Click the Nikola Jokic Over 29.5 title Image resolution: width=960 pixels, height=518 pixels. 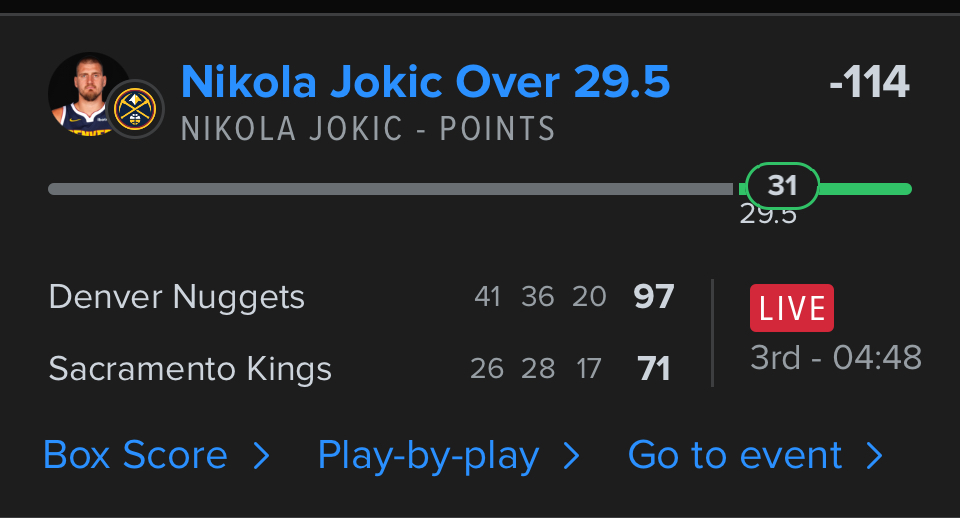425,83
